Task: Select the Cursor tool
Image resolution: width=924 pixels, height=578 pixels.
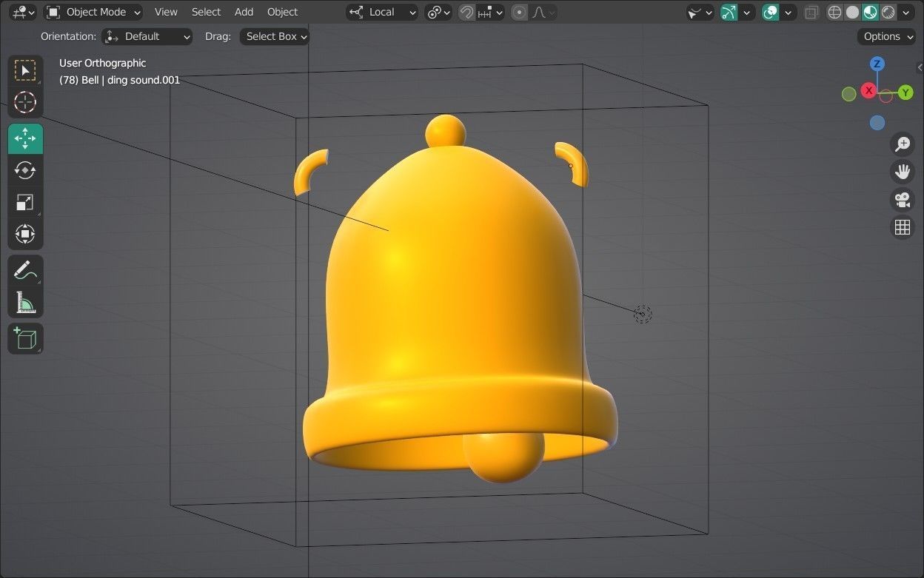Action: tap(25, 102)
